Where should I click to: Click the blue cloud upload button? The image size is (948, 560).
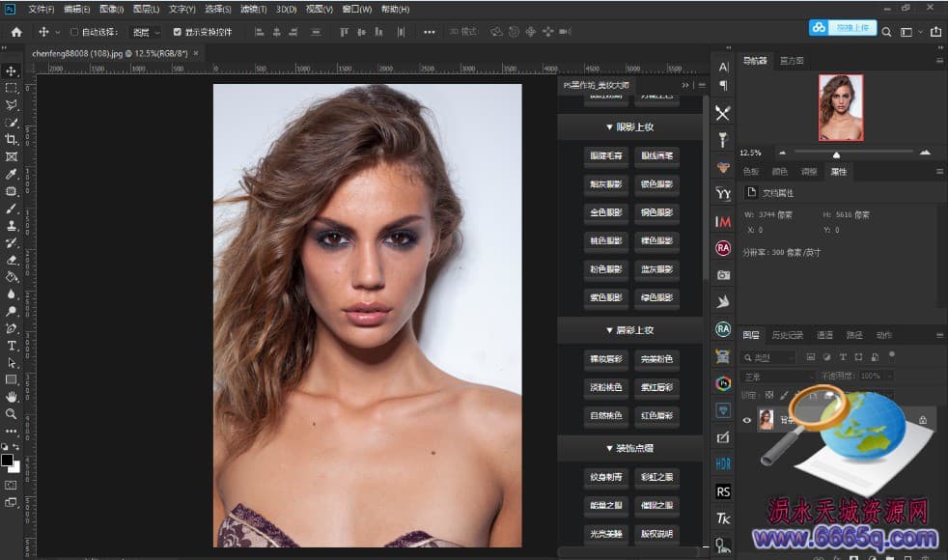(843, 28)
